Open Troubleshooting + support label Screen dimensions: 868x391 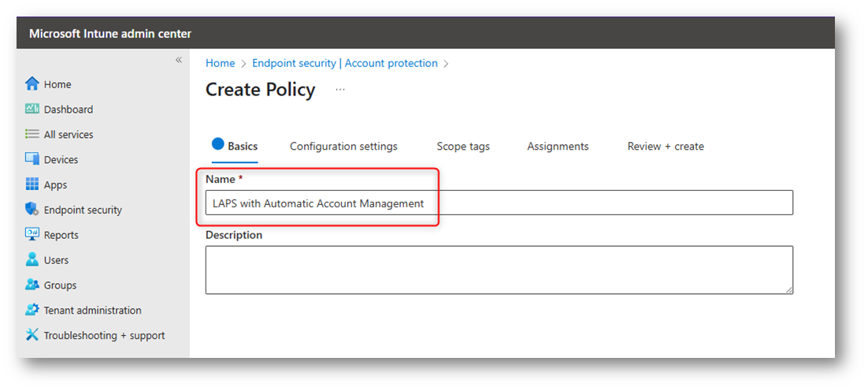(105, 335)
